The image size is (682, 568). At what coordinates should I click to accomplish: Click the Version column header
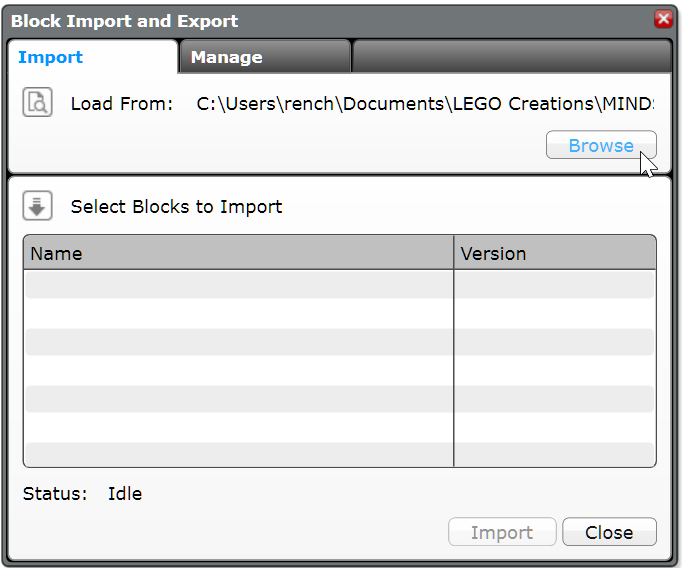(555, 254)
